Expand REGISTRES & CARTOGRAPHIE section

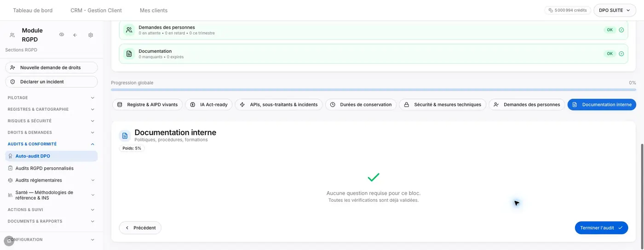52,109
